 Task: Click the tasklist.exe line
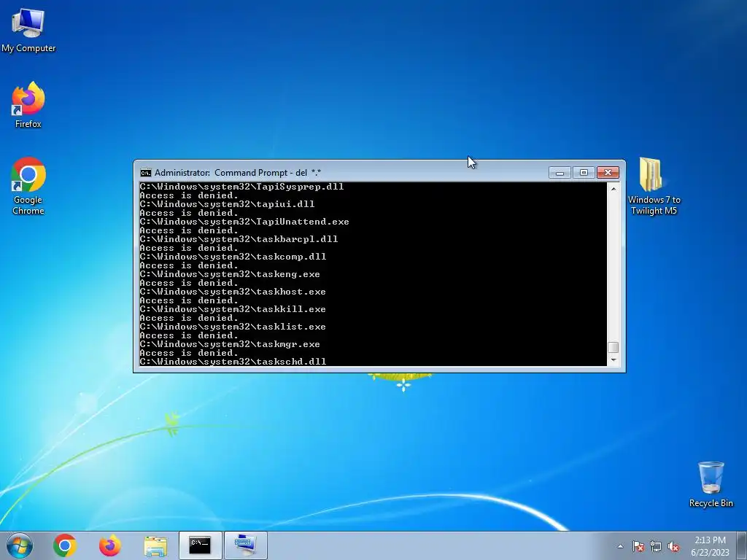click(x=233, y=327)
